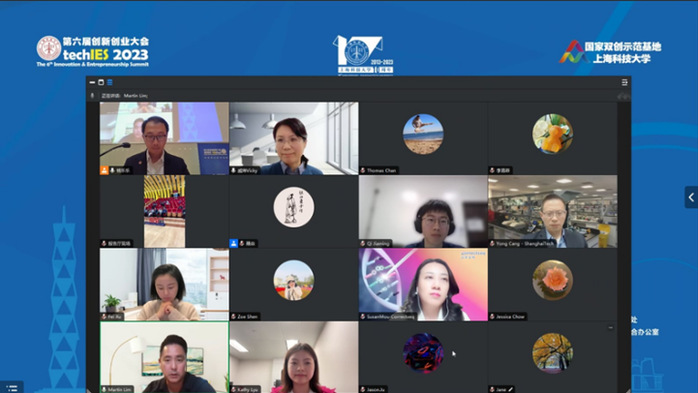
Task: Toggle muted microphone on Jessica Chow tile
Action: click(492, 316)
